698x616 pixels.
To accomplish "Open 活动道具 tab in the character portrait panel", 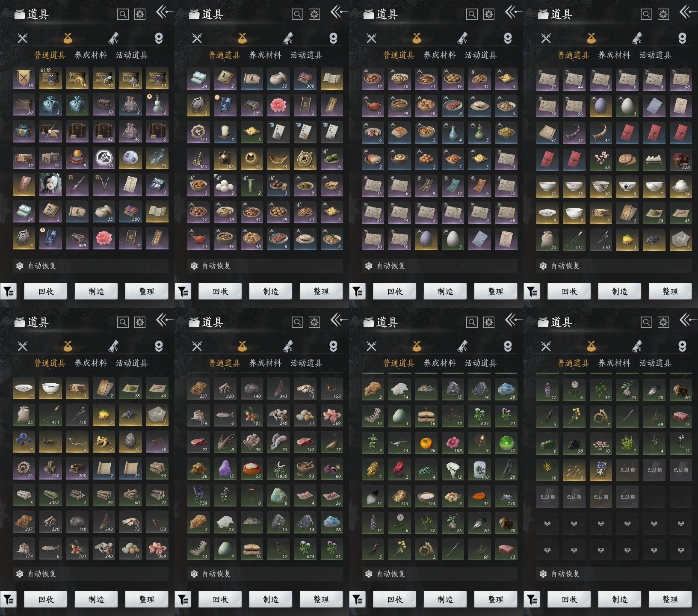I will coord(132,55).
